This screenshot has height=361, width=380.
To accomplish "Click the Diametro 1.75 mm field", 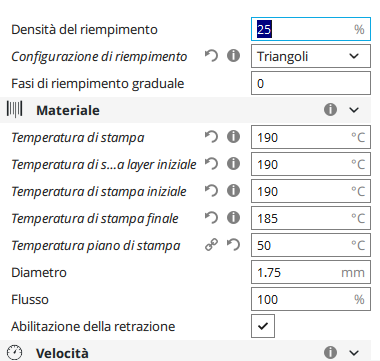I will click(311, 272).
